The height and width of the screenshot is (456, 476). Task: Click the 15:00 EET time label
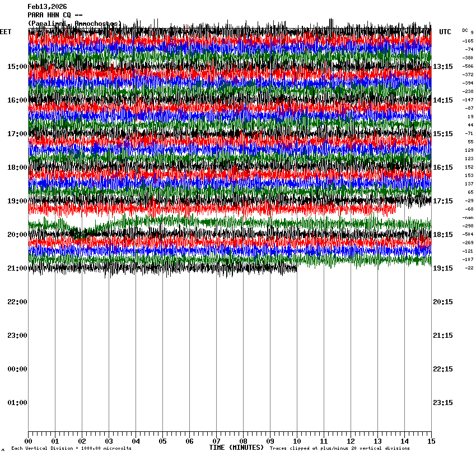pyautogui.click(x=17, y=67)
